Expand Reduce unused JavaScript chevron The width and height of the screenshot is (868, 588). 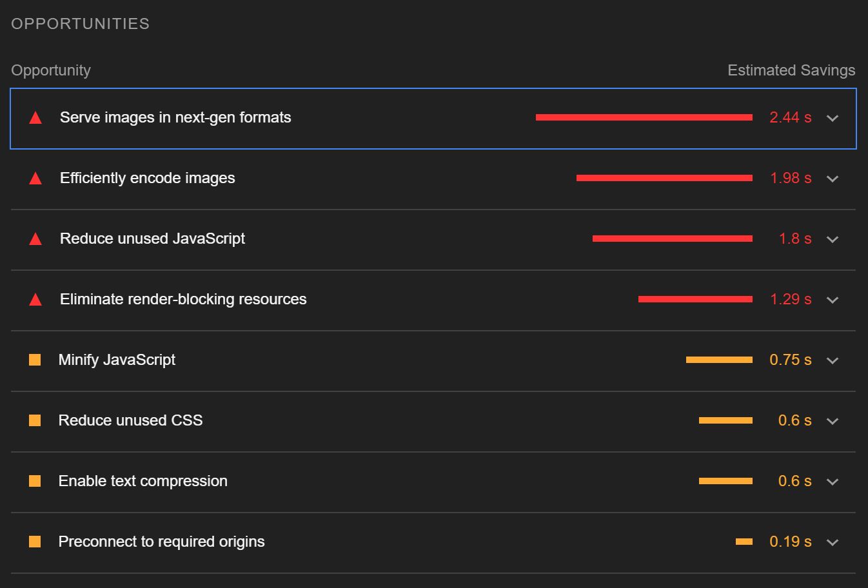coord(833,239)
